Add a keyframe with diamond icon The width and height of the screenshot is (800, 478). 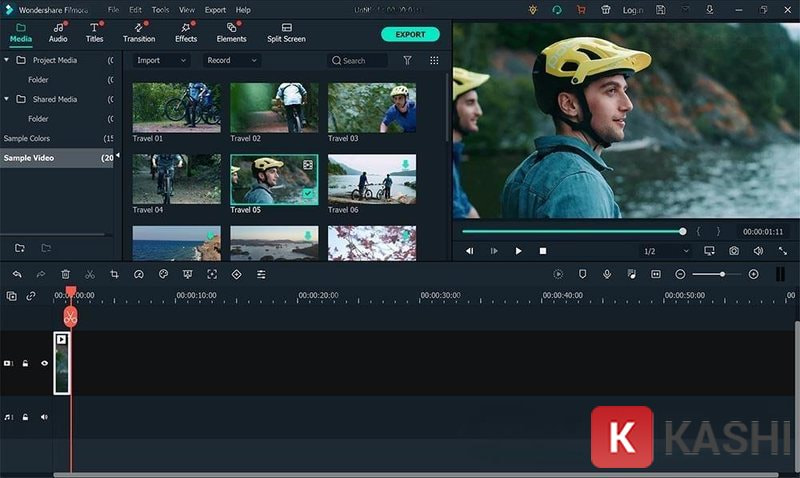237,274
